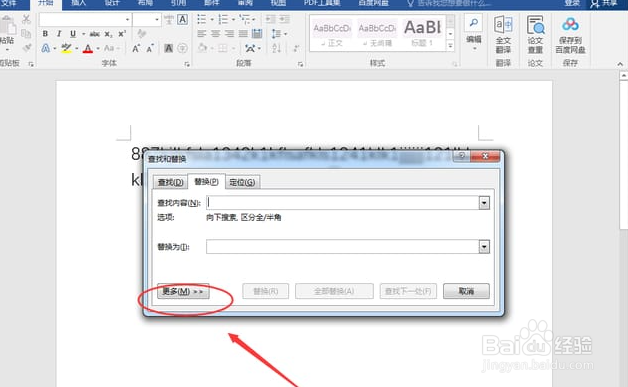Activate the Format Painter brush
Viewport: 628px width, 387px height.
point(26,48)
